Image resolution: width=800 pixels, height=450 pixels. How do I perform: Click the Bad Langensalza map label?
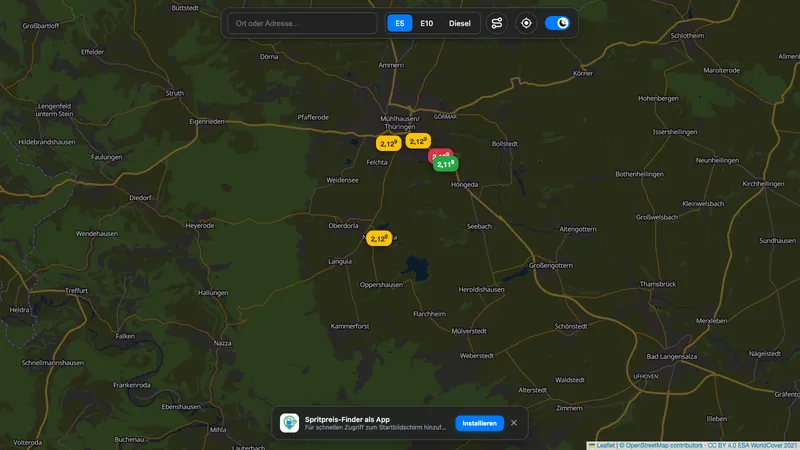pyautogui.click(x=671, y=357)
